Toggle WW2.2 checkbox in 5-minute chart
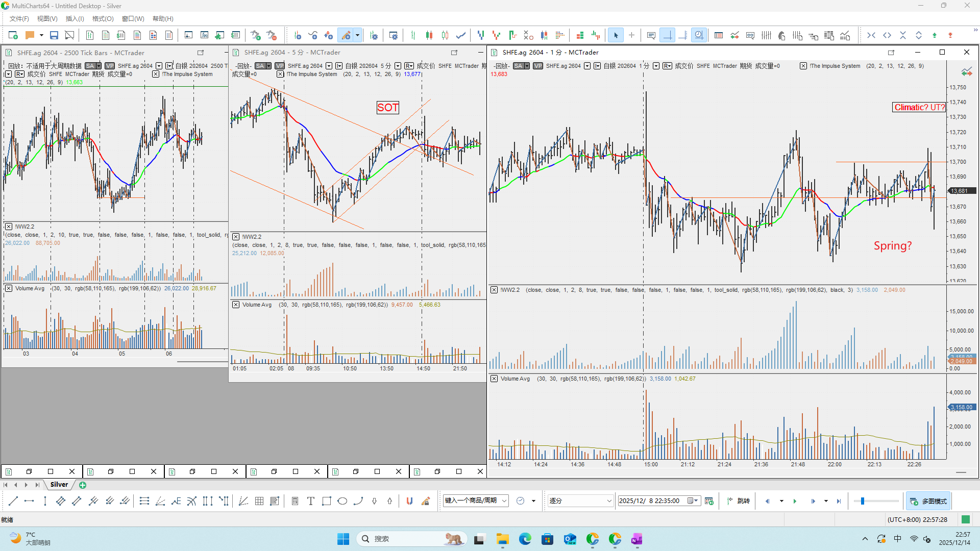 (x=236, y=237)
